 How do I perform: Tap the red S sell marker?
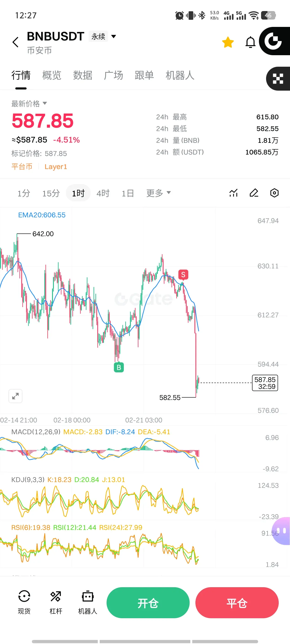[183, 274]
